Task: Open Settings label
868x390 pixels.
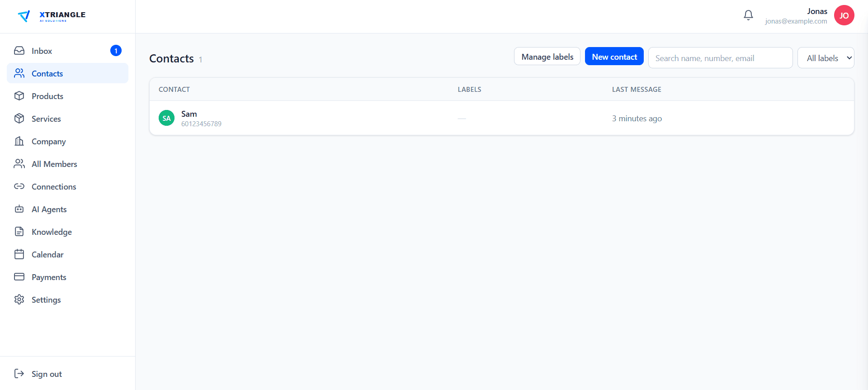Action: [46, 300]
